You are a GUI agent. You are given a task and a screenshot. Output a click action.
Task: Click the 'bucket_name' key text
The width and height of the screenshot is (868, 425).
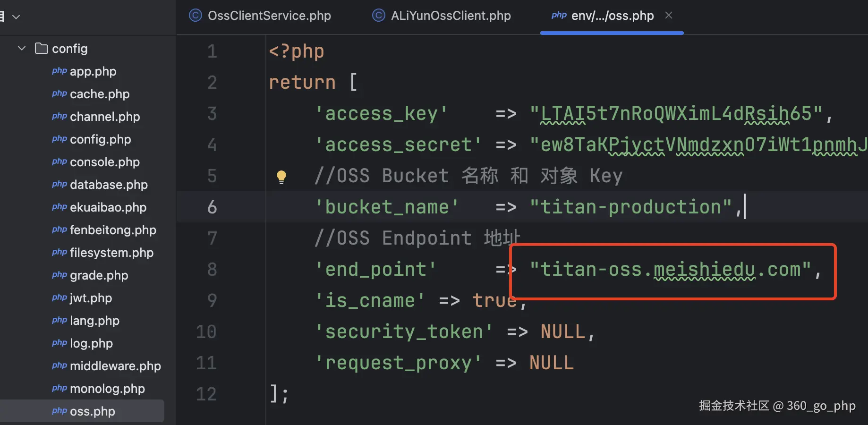387,207
